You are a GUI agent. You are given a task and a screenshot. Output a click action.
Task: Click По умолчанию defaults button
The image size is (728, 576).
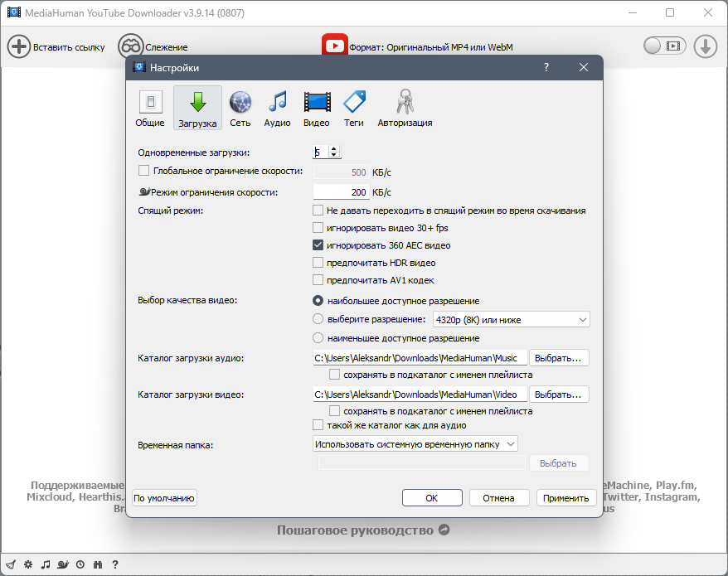click(x=164, y=498)
